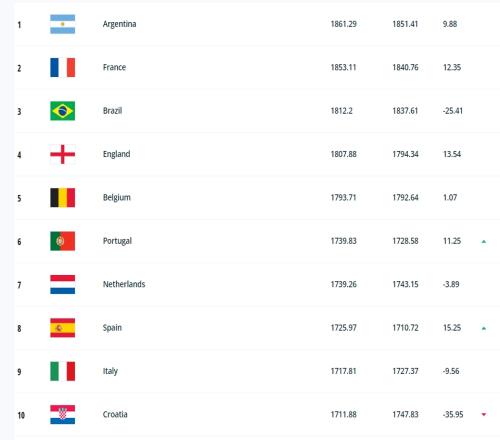The height and width of the screenshot is (440, 500).
Task: Click the Argentina flag icon
Action: coord(63,24)
